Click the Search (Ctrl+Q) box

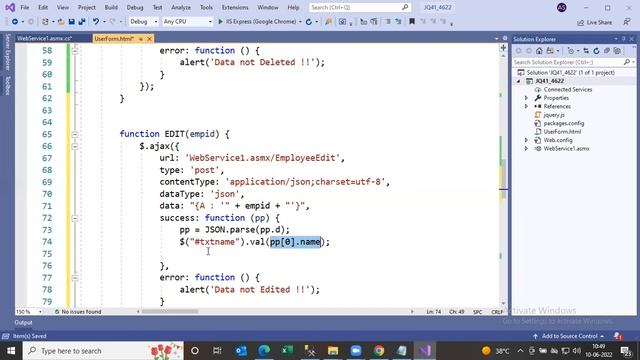(359, 7)
